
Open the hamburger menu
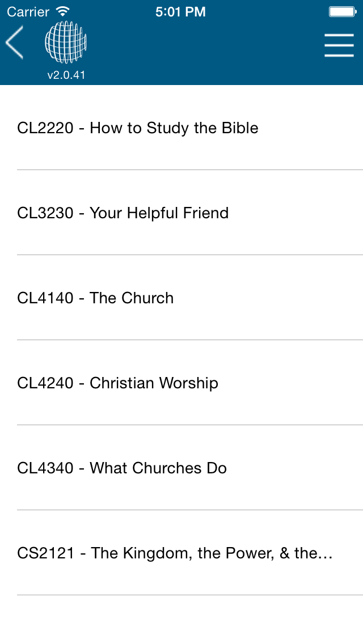point(339,45)
